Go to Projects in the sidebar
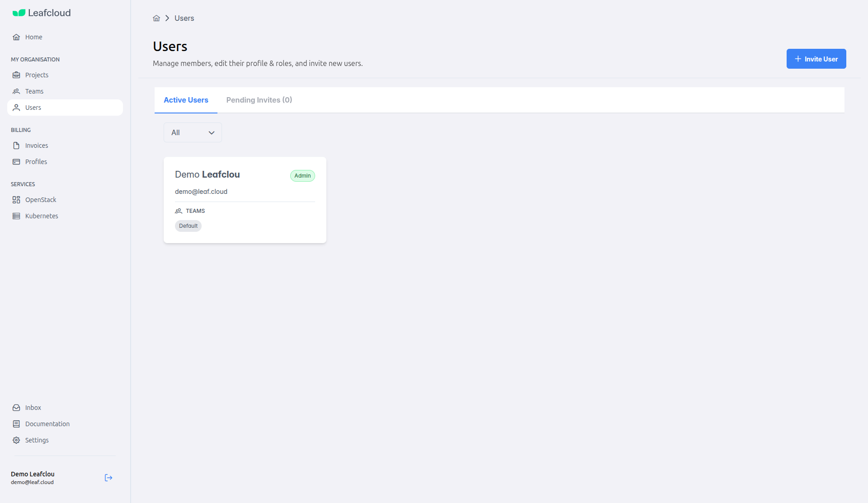This screenshot has height=503, width=868. pos(65,75)
